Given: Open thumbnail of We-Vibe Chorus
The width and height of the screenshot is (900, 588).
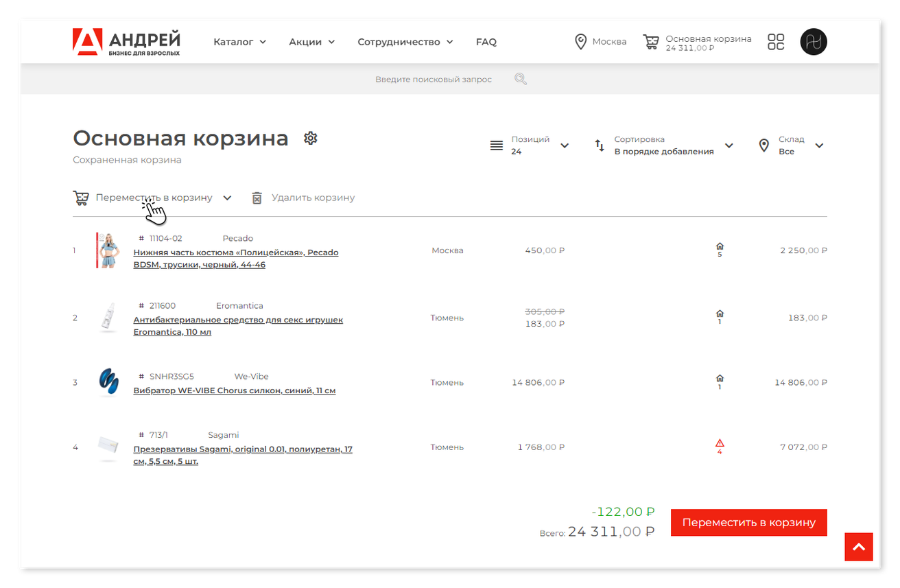Looking at the screenshot, I should [108, 382].
